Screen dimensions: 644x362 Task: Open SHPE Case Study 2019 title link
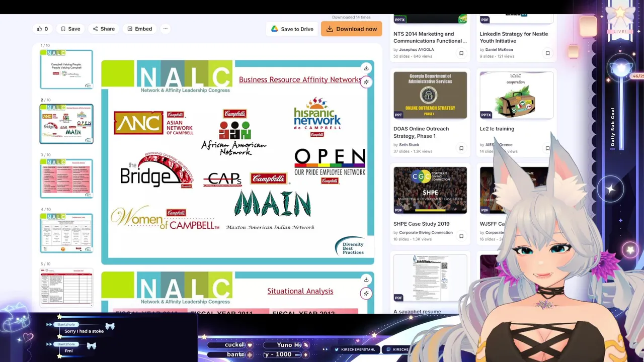[421, 224]
